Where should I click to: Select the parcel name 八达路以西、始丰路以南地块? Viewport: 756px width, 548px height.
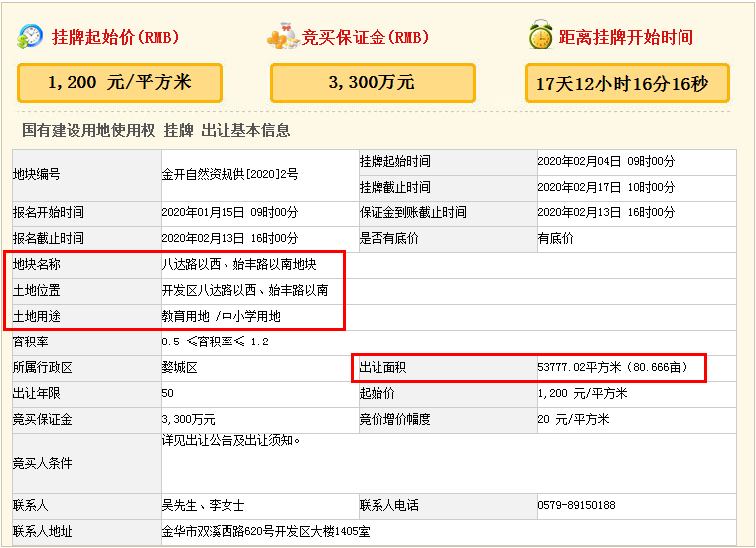coord(238,265)
